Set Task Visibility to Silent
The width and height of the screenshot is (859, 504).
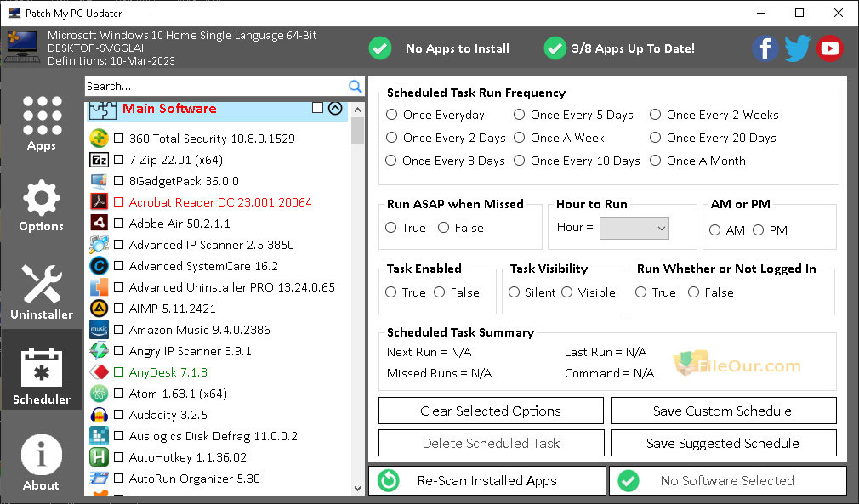tap(514, 292)
